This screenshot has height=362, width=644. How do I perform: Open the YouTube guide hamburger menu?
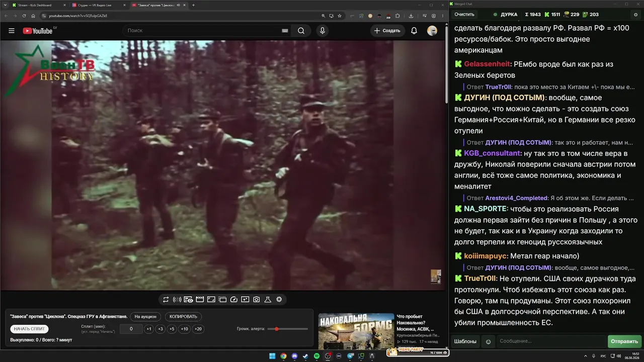click(x=12, y=31)
